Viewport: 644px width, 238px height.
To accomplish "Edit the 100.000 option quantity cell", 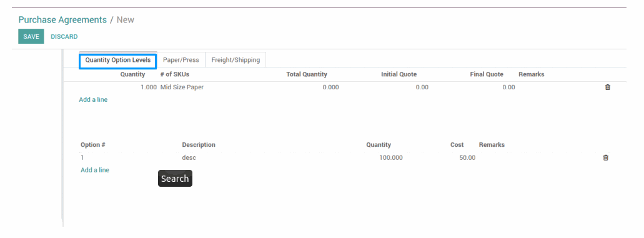I will coord(391,157).
